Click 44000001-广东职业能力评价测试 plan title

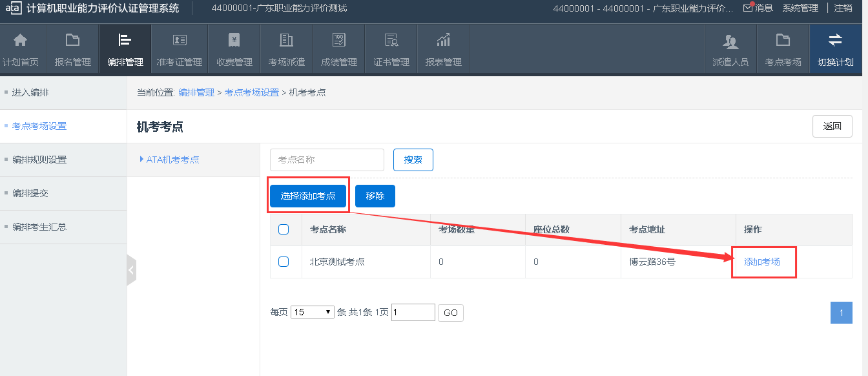pos(279,8)
